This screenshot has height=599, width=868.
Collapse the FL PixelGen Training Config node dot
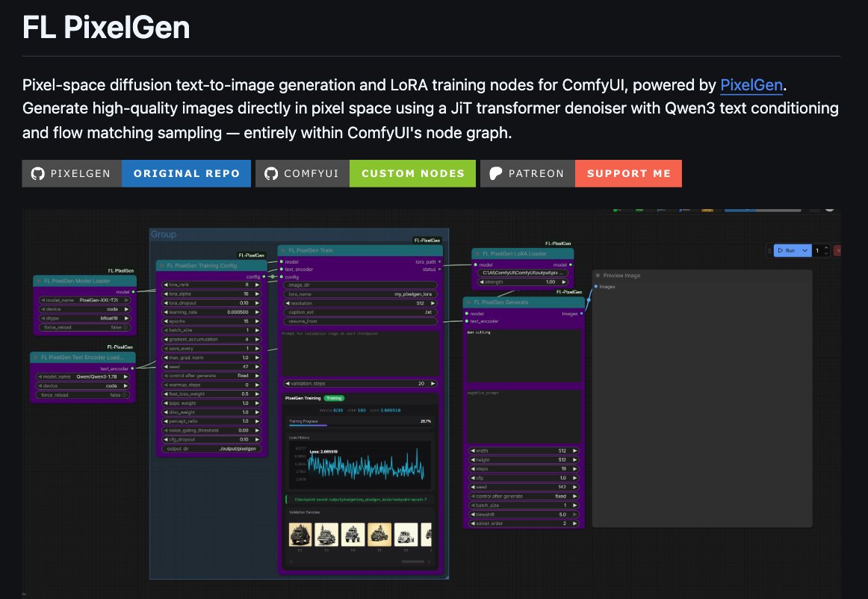tap(161, 265)
